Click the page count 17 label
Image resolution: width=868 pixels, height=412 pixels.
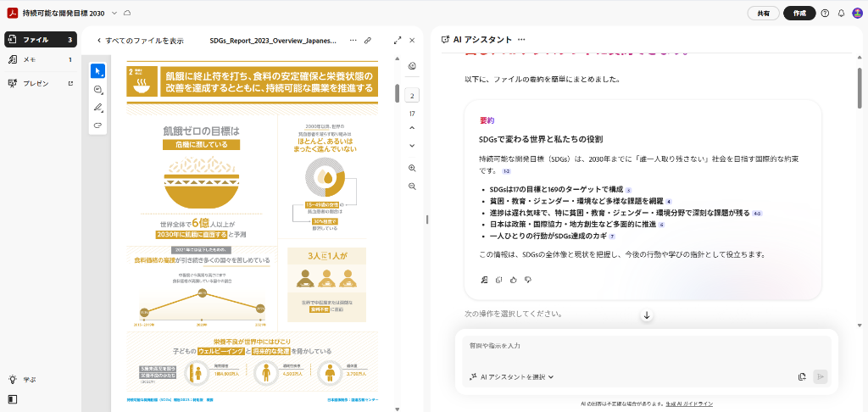point(412,114)
